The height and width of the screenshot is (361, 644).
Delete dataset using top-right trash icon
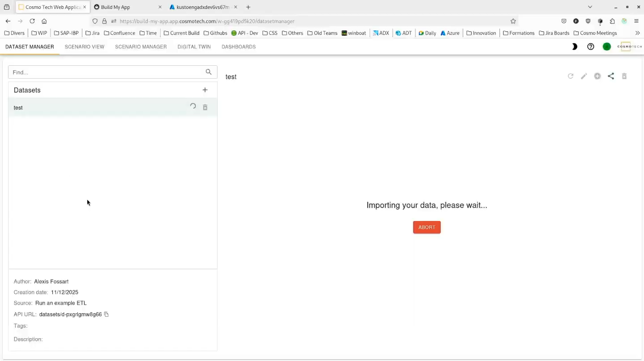(x=624, y=76)
